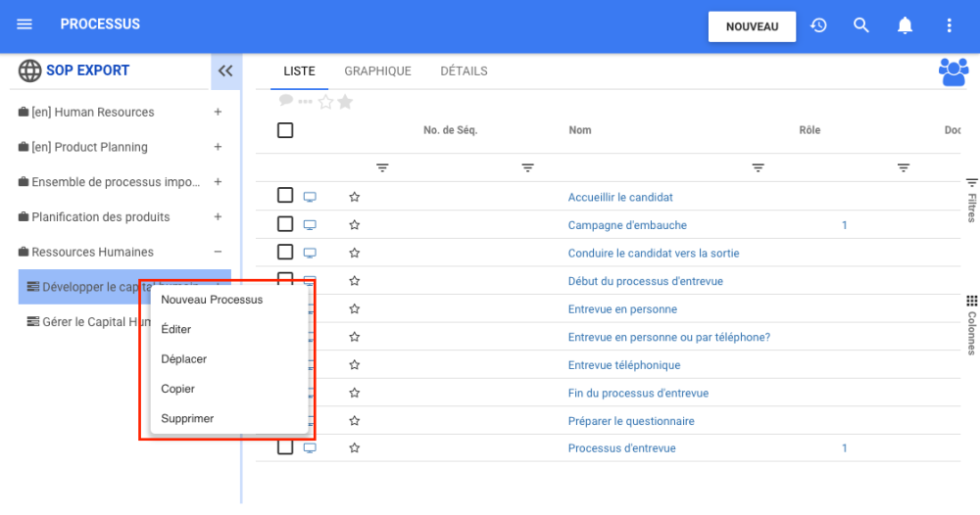Open the notifications bell
This screenshot has width=980, height=515.
click(905, 25)
